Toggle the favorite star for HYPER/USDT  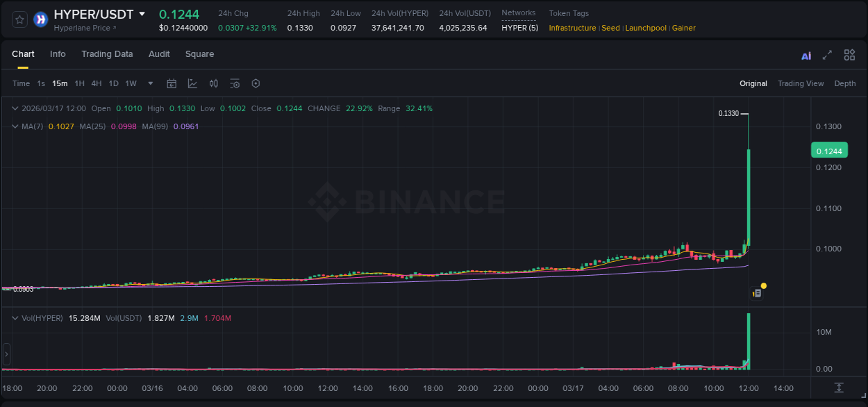[19, 19]
